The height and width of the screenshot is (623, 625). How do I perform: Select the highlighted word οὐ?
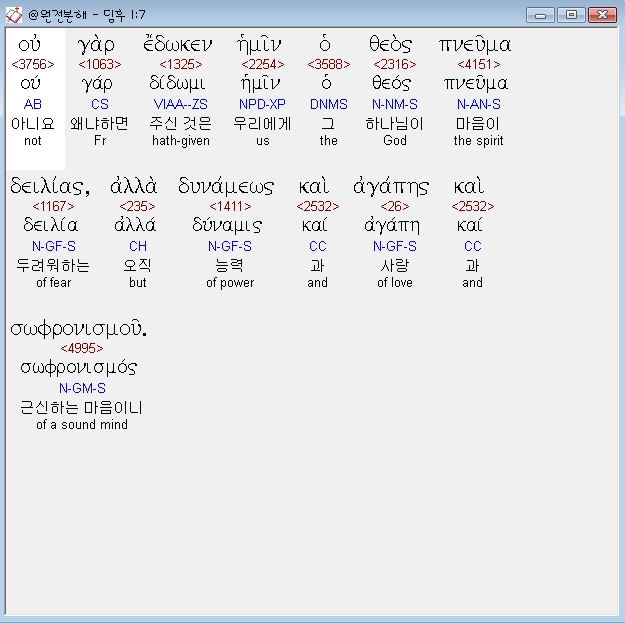tap(29, 44)
